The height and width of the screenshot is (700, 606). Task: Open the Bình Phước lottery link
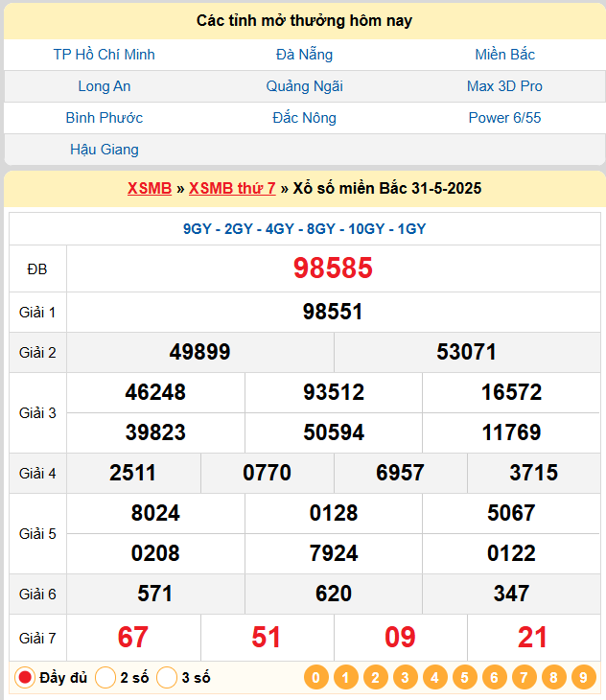point(104,118)
